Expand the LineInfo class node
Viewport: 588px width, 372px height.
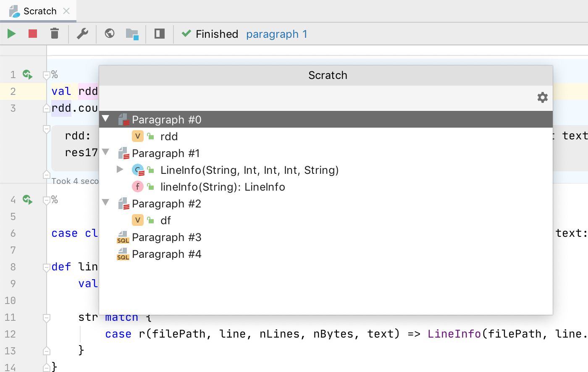point(120,169)
